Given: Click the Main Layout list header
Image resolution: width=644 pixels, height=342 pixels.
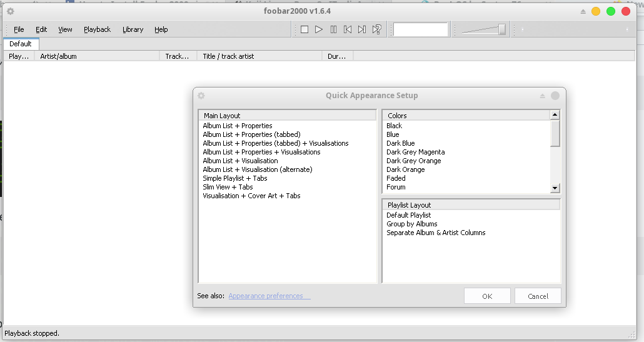Looking at the screenshot, I should click(288, 116).
